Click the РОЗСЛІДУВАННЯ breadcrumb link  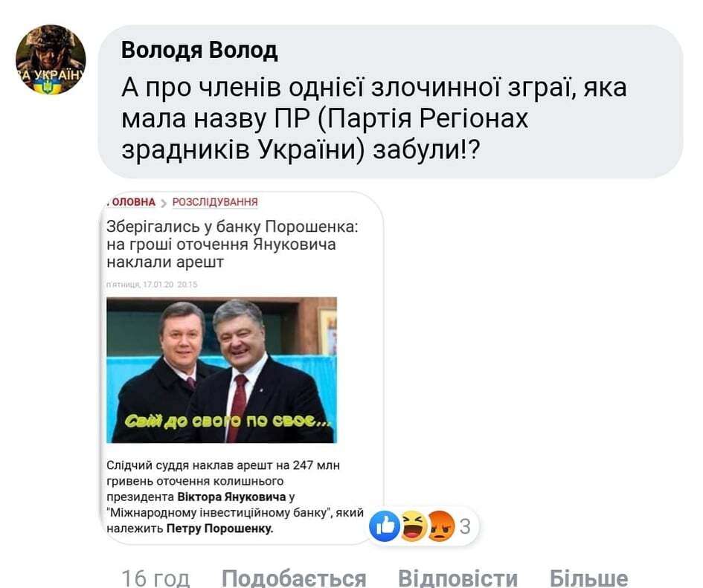pos(215,202)
